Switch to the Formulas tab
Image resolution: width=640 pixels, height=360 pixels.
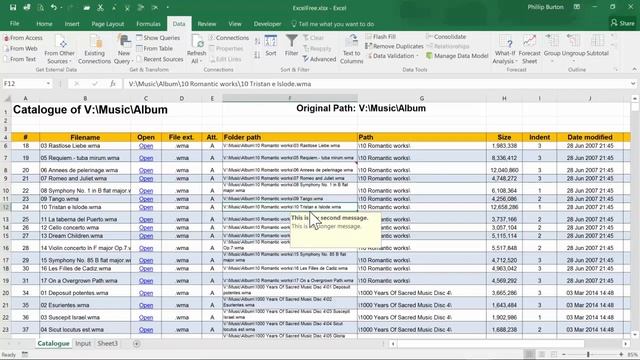tap(148, 24)
